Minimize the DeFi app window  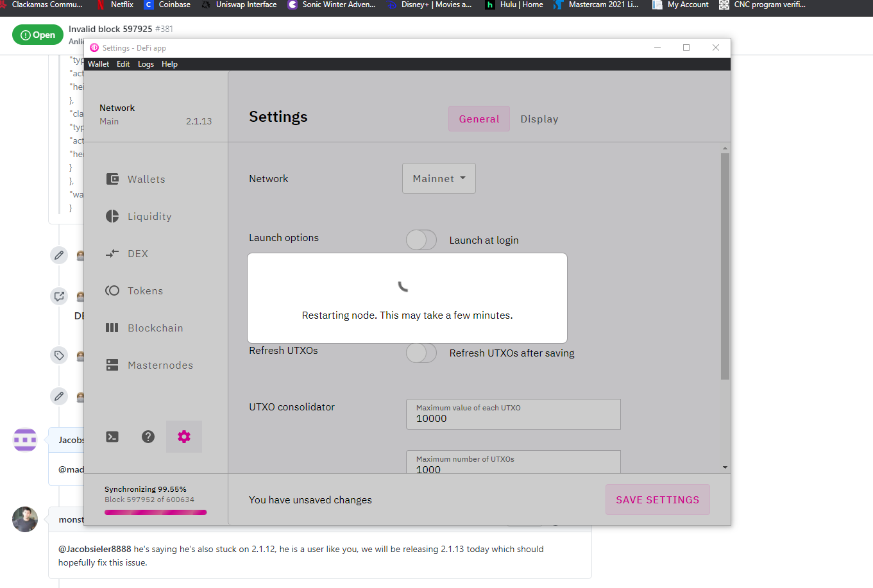657,47
